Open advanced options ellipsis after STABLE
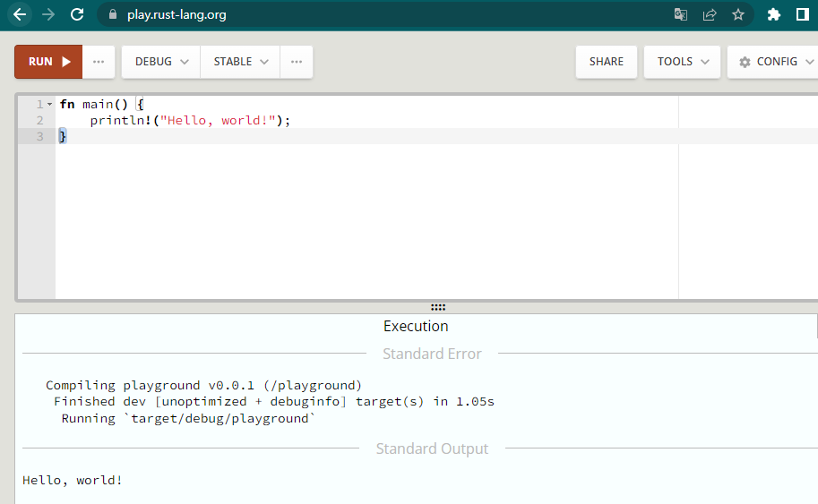Image resolution: width=818 pixels, height=504 pixels. 297,62
